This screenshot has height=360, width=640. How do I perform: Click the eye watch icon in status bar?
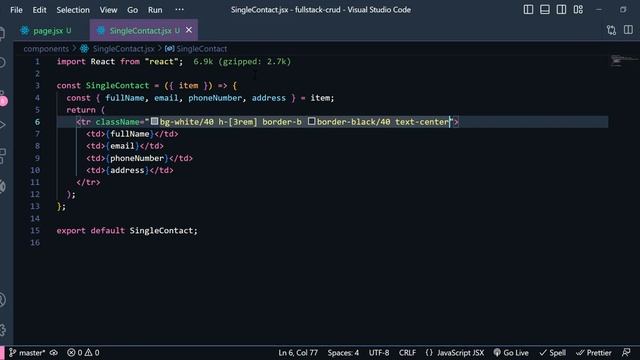pyautogui.click(x=53, y=353)
